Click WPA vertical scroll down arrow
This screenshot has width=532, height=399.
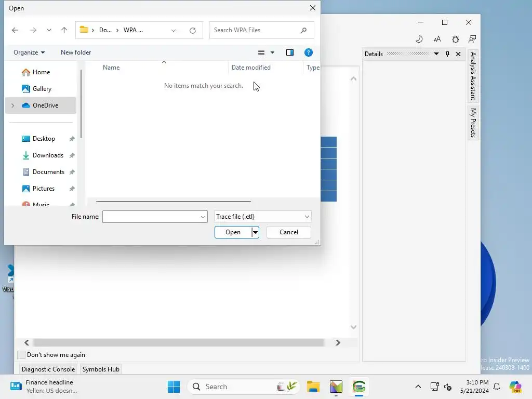point(353,327)
